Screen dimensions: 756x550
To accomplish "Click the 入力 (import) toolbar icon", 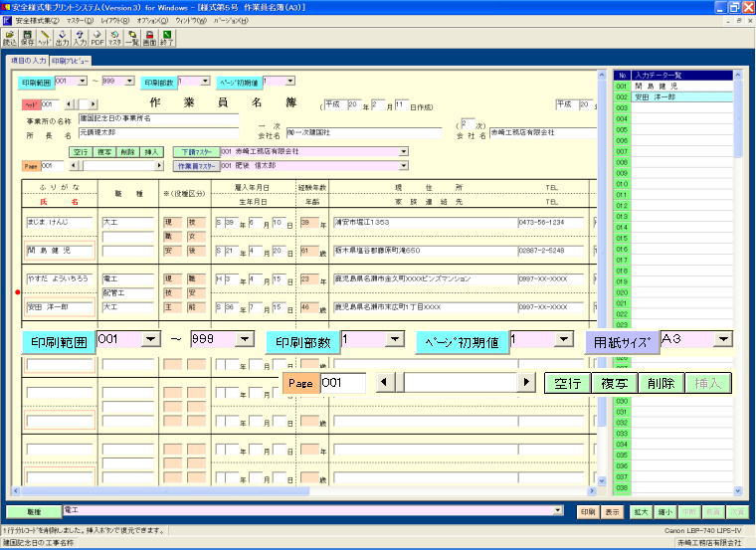I will (x=80, y=38).
